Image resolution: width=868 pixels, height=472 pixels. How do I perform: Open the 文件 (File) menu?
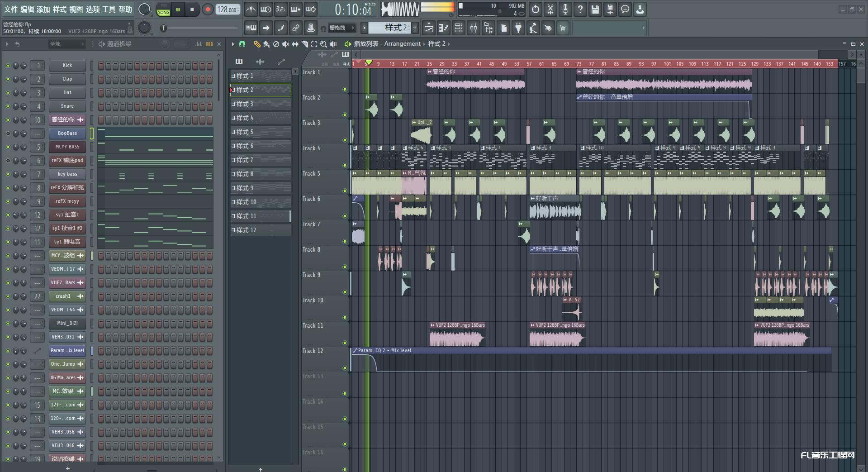click(10, 9)
